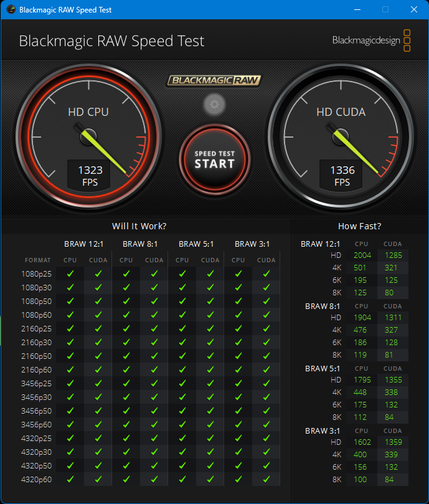Click the BRAW 8:1 column header in Will It Work
Image resolution: width=429 pixels, height=504 pixels.
coord(140,244)
